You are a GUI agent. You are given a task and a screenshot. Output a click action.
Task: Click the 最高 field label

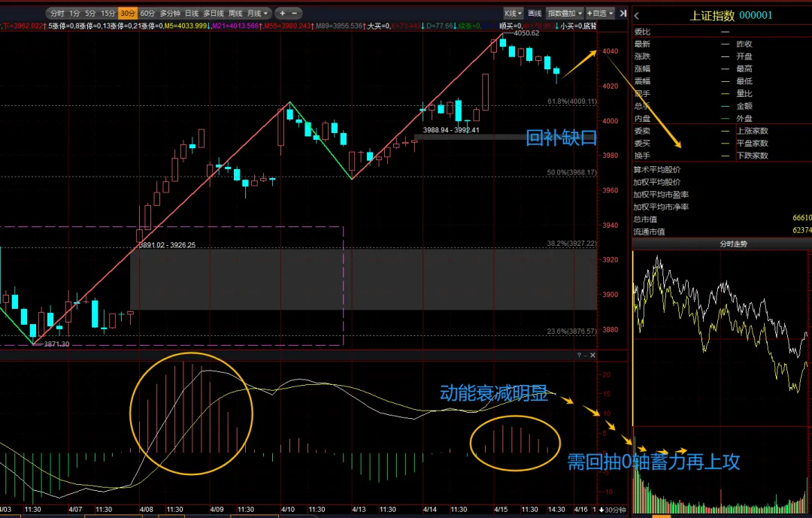coord(744,69)
